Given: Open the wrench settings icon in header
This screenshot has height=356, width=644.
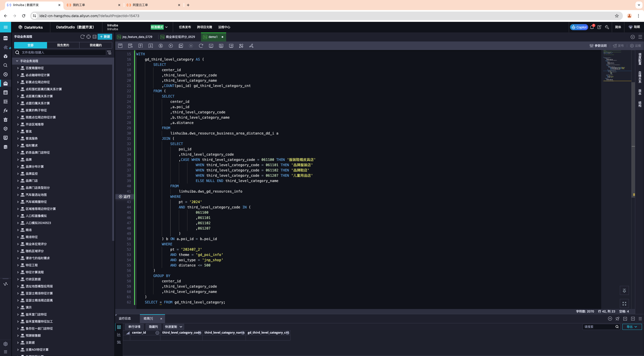Looking at the screenshot, I should [x=607, y=27].
